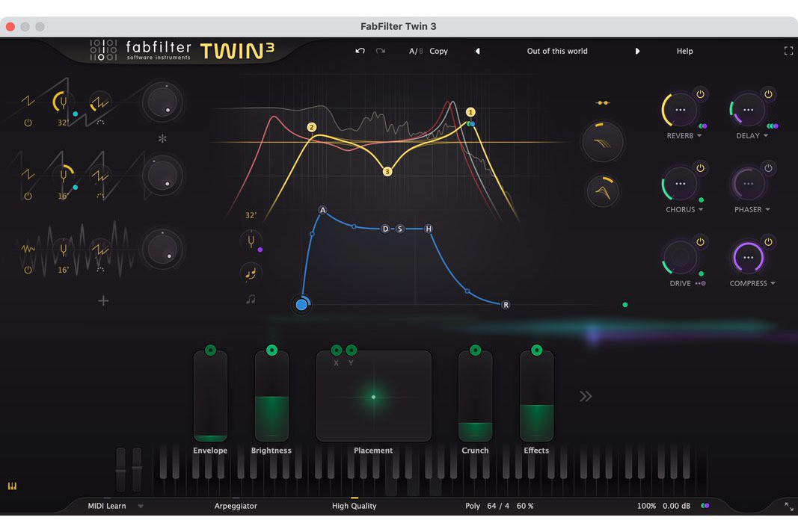Click the noise oscillator's tuning fork knob
Viewport: 798px width, 532px height.
[63, 250]
